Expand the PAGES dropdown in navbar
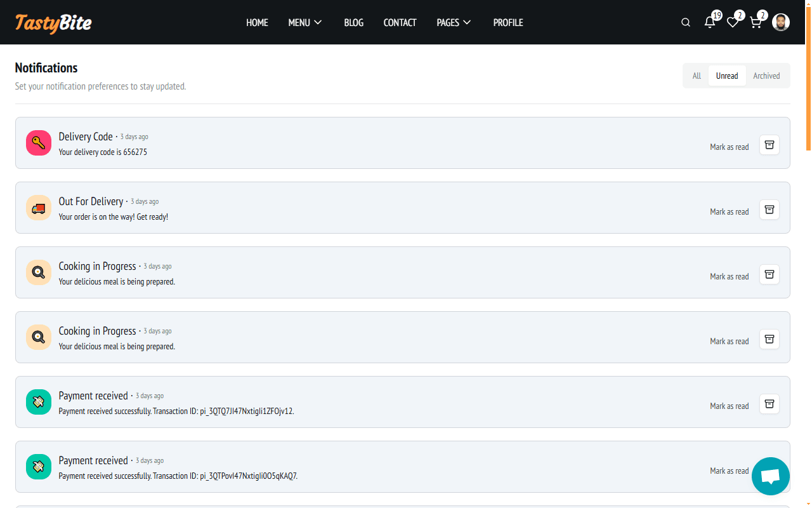 pos(454,23)
